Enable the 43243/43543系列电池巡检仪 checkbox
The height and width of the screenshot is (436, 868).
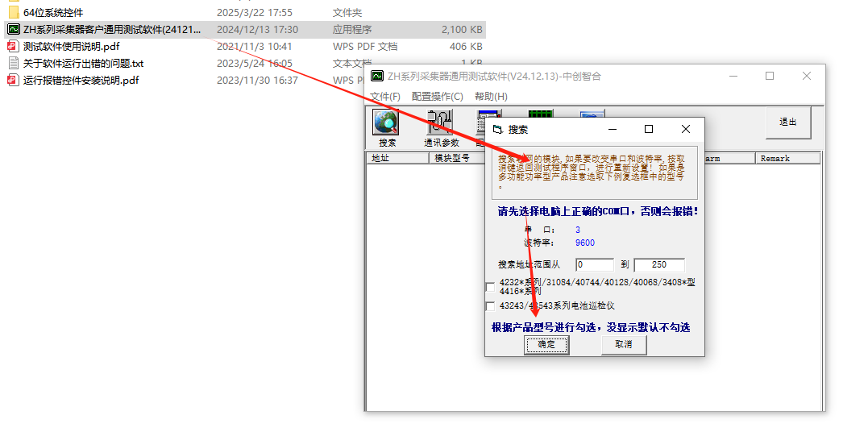pos(491,306)
